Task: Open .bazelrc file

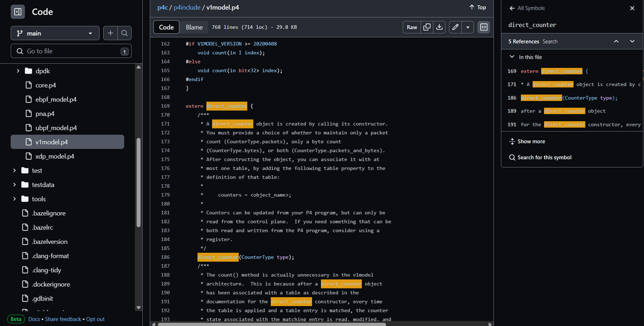Action: (x=43, y=227)
